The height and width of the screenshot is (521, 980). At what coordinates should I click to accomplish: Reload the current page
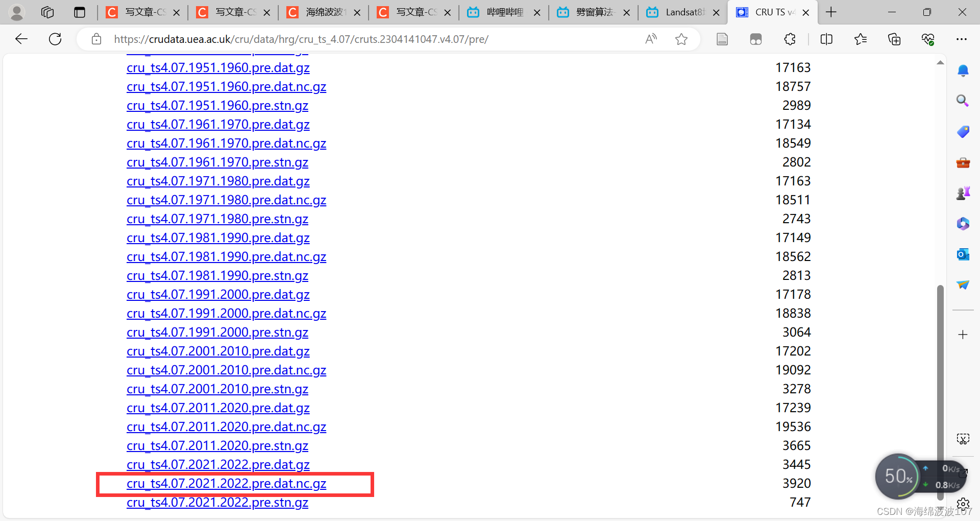[55, 39]
